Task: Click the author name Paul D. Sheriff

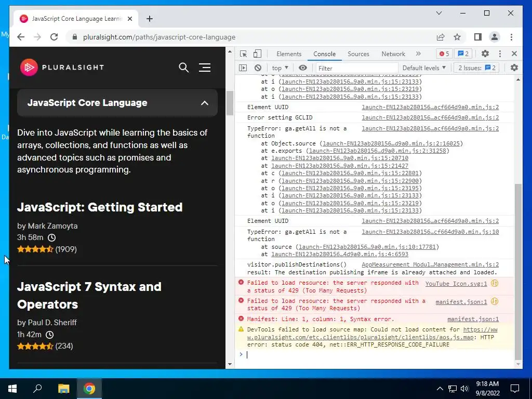Action: 52,323
